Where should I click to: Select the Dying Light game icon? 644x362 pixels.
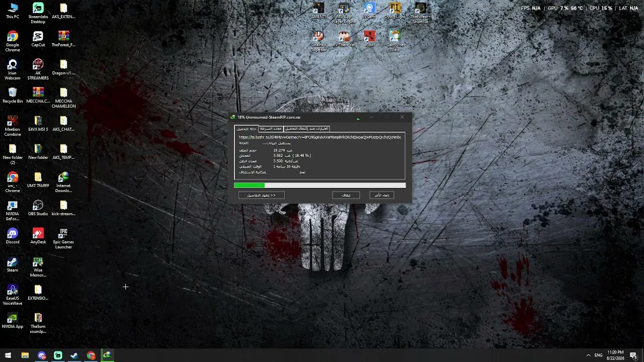coord(395,11)
